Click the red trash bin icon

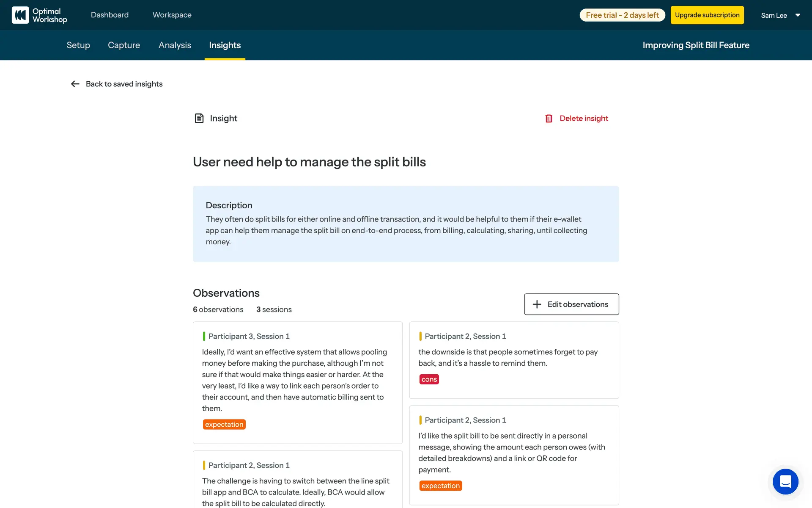pyautogui.click(x=549, y=119)
